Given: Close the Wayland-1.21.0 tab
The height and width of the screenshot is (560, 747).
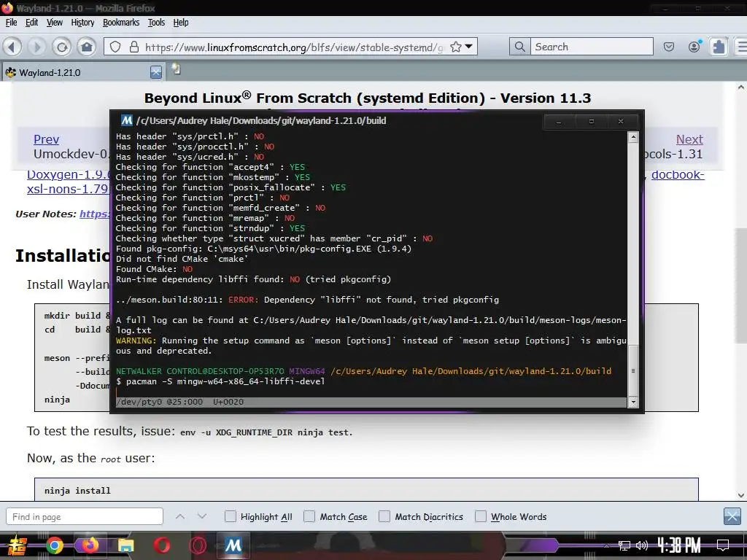Looking at the screenshot, I should (156, 72).
